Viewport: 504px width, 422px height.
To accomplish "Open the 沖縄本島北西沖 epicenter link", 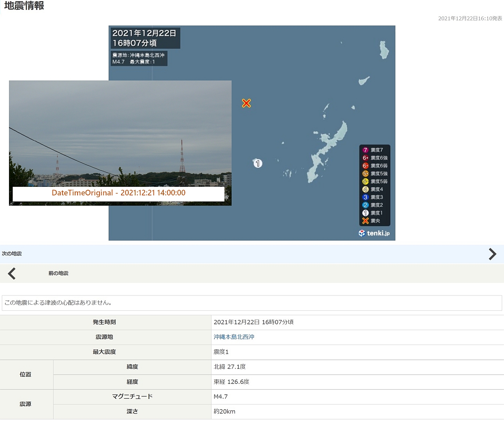I will (234, 337).
